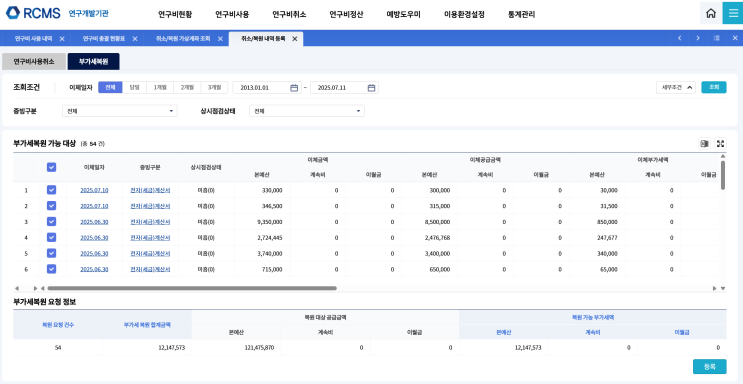
Task: Go to next tab with right chevron
Action: [698, 38]
